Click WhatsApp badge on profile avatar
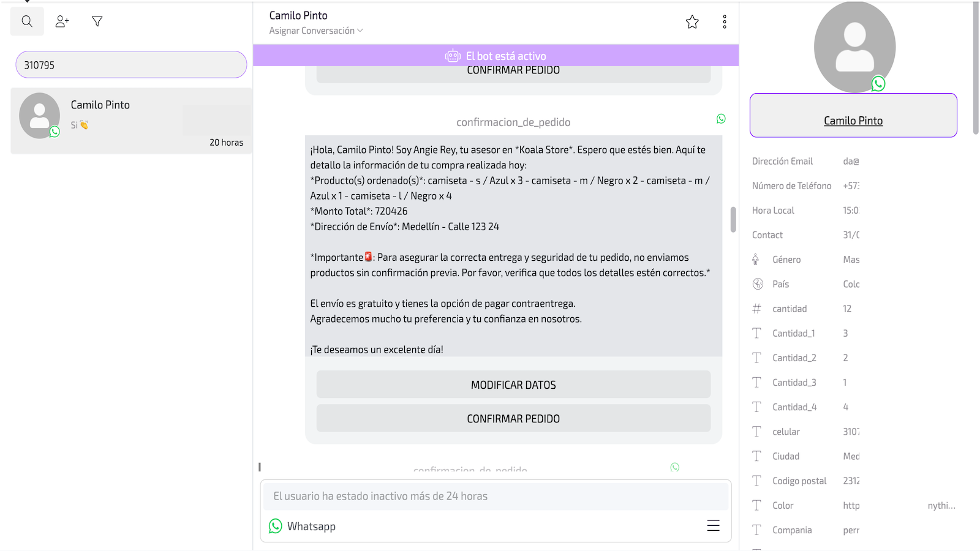This screenshot has height=551, width=980. click(x=878, y=83)
